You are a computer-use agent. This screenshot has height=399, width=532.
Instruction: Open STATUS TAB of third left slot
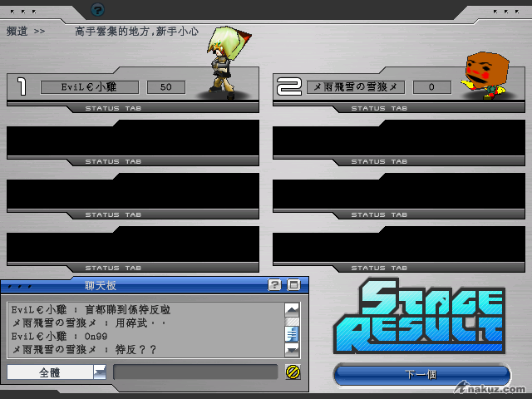coord(113,215)
